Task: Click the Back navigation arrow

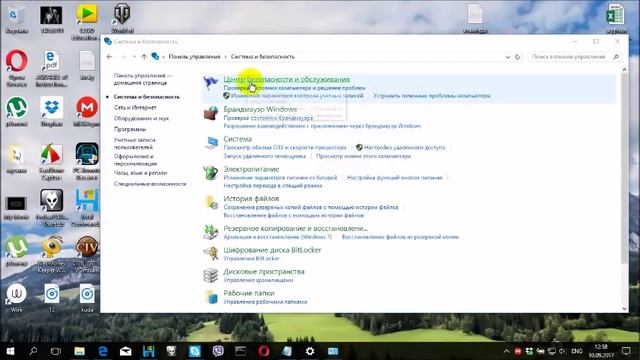Action: pos(109,57)
